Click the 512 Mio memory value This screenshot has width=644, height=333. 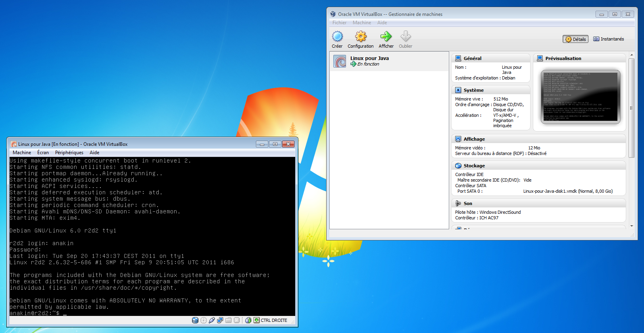[x=501, y=99]
